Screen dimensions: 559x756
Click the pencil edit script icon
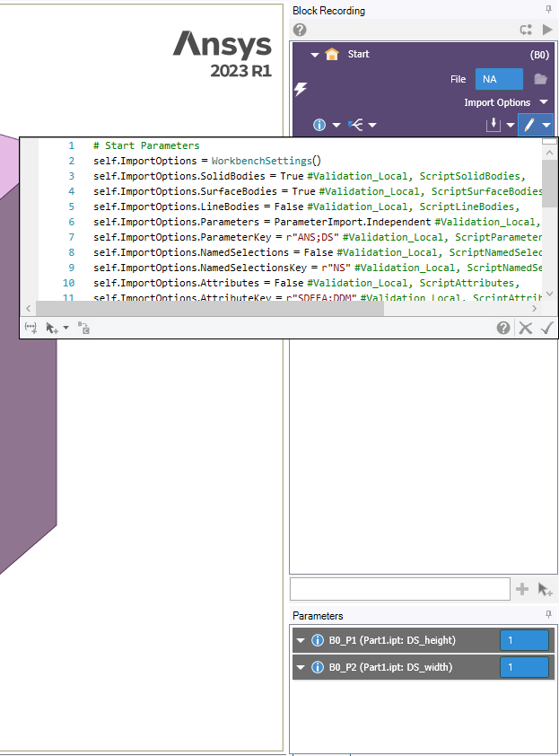[529, 125]
